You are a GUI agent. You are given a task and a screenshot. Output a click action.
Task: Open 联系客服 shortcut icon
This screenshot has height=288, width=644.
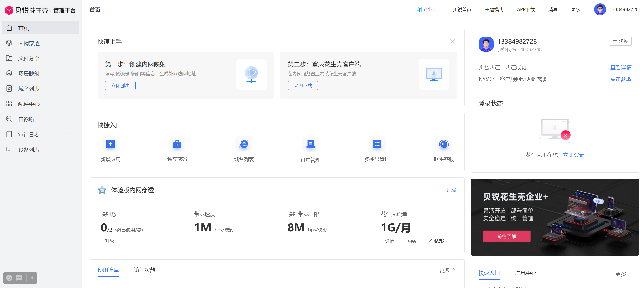click(x=444, y=144)
